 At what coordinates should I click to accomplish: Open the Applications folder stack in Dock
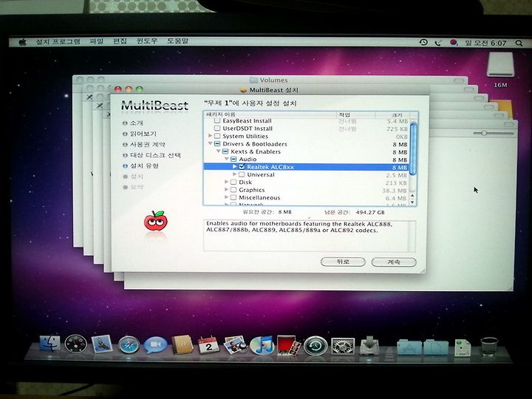click(409, 347)
